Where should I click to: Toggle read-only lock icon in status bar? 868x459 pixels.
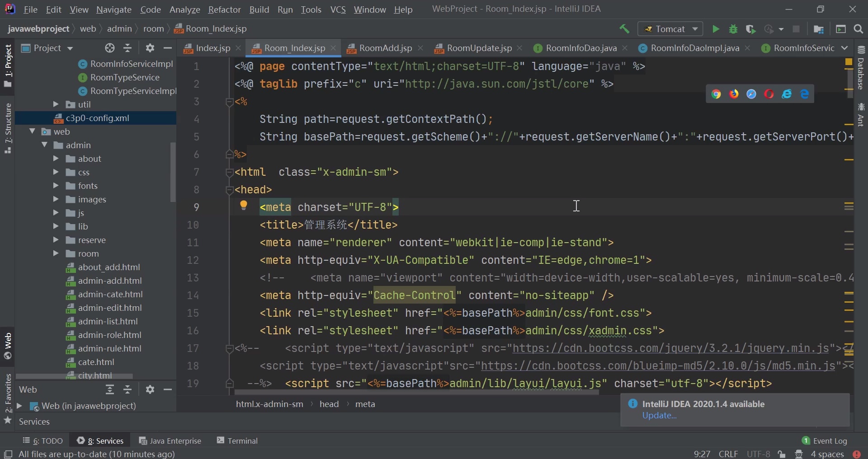pyautogui.click(x=782, y=454)
